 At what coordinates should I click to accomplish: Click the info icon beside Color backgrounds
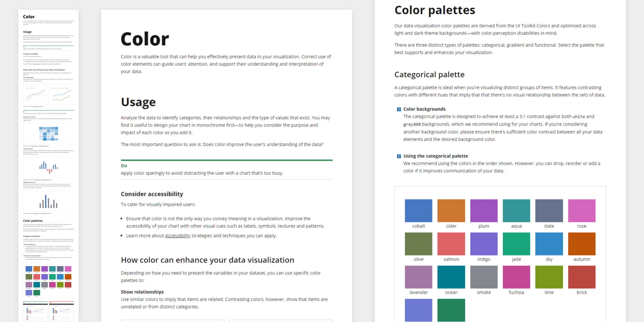coord(399,109)
